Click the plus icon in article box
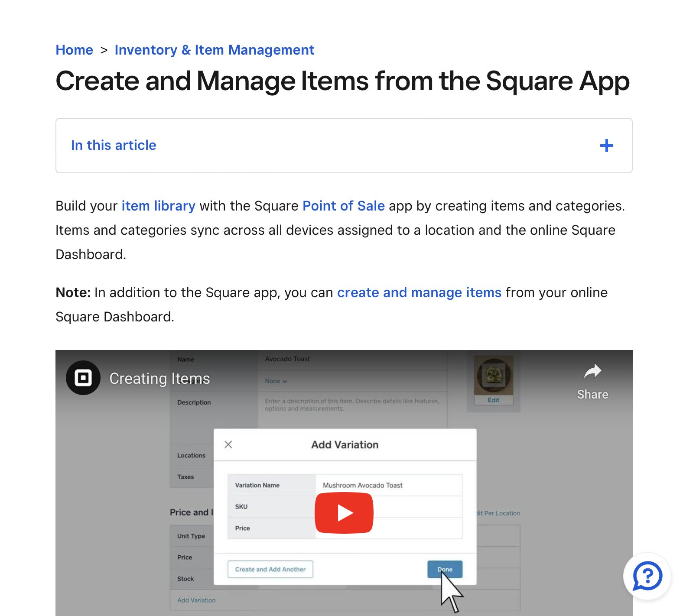The height and width of the screenshot is (616, 683). click(606, 146)
